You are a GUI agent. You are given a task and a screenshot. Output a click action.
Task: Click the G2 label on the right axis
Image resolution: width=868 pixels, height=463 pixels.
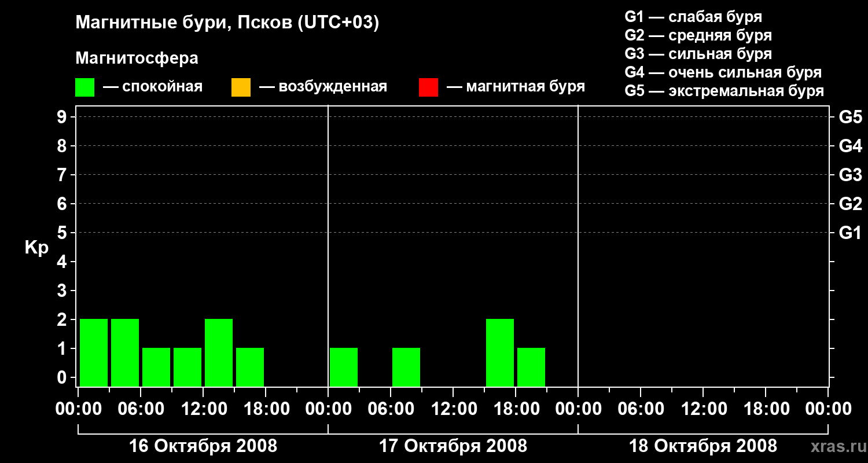point(851,204)
